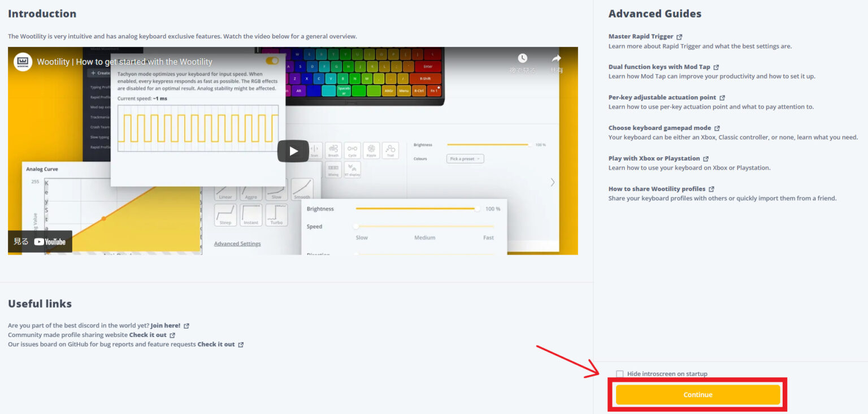Viewport: 868px width, 414px height.
Task: Click the 'Useful links' heading
Action: tap(40, 304)
